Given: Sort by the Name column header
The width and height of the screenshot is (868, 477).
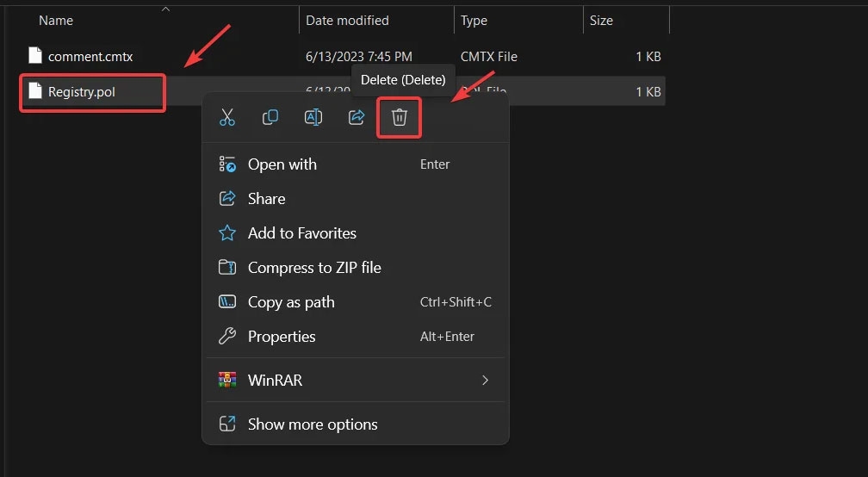Looking at the screenshot, I should point(56,21).
